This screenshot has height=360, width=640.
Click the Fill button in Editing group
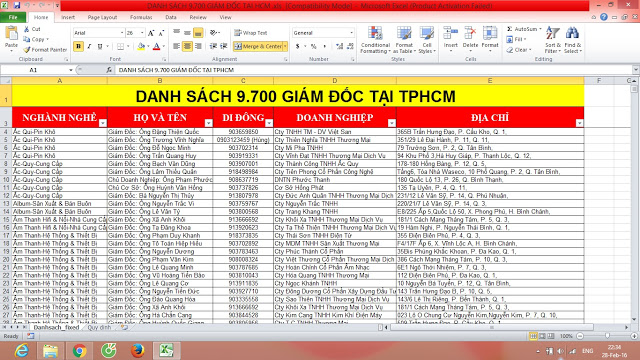pyautogui.click(x=516, y=40)
